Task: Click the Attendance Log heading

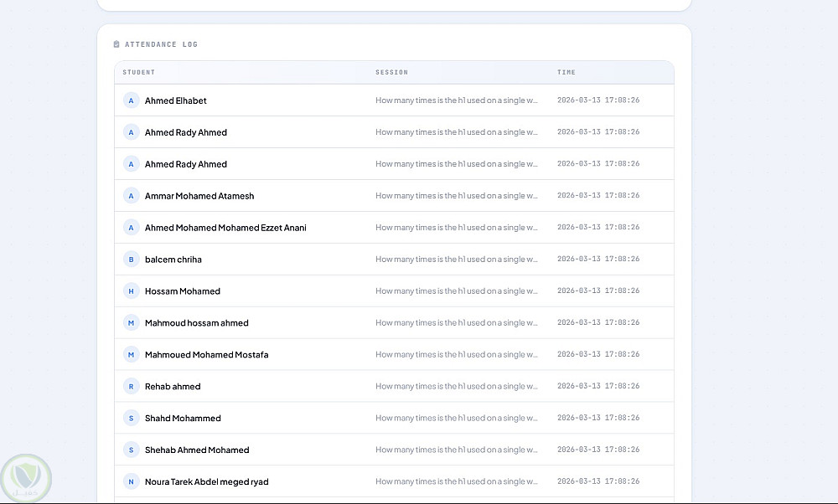Action: coord(161,44)
